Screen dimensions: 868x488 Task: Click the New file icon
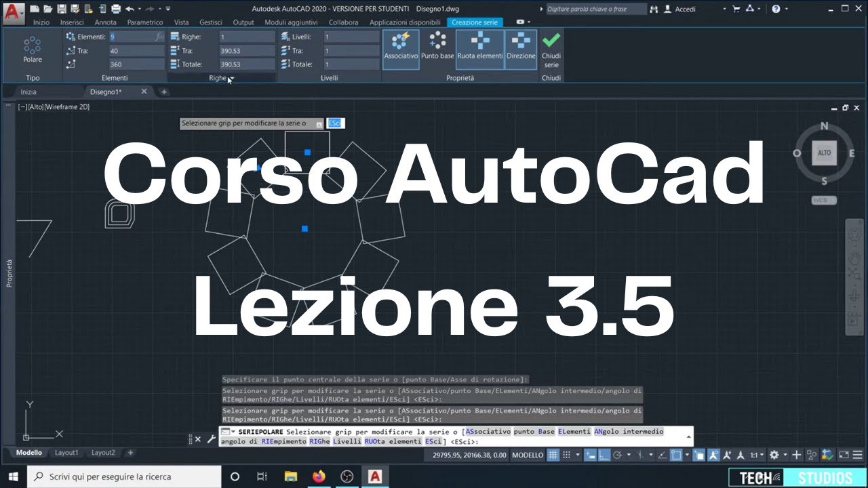(35, 9)
